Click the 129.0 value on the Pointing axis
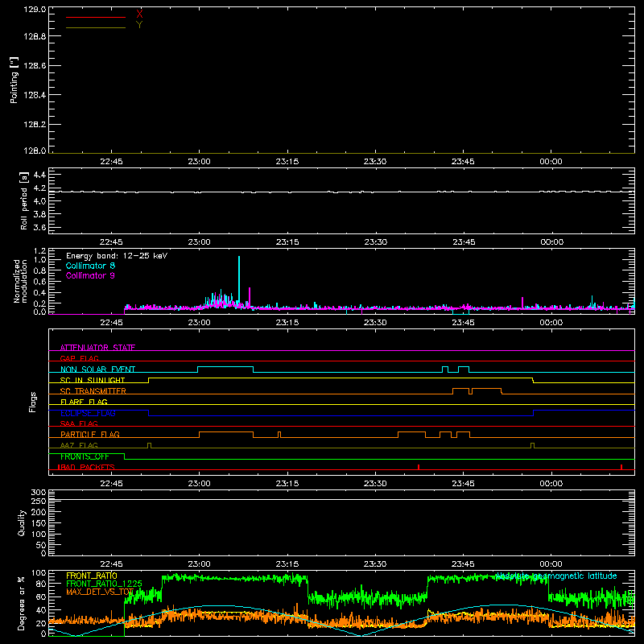Image resolution: width=644 pixels, height=644 pixels. [35, 9]
